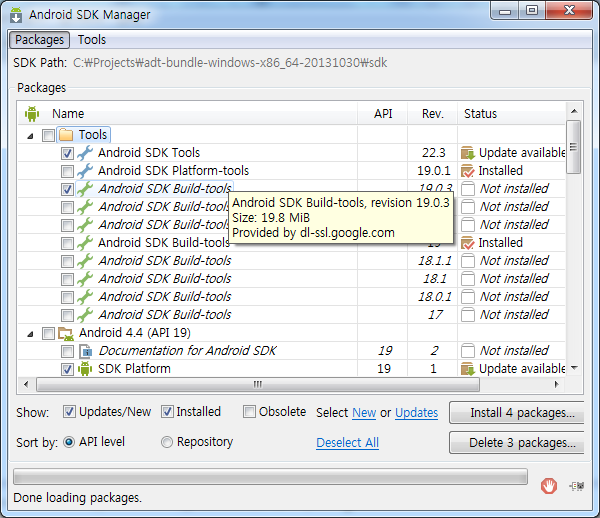Click the Deselect All link
This screenshot has width=600, height=518.
pyautogui.click(x=347, y=443)
